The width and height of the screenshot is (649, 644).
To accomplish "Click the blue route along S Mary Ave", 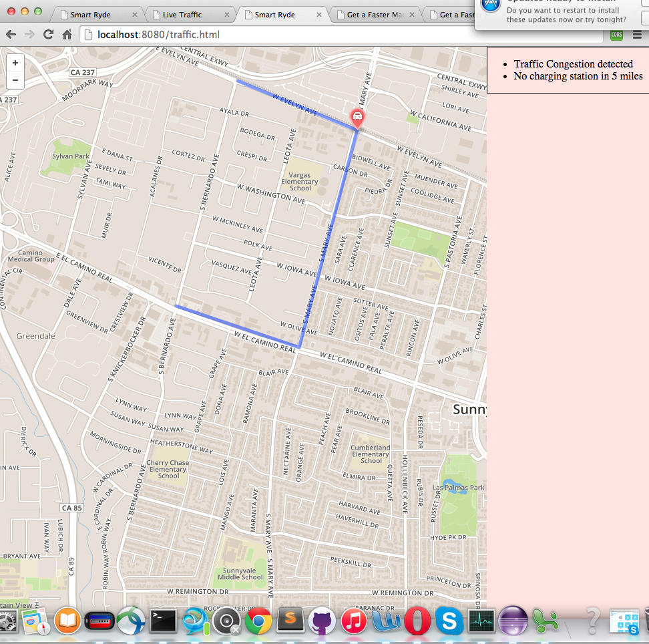I will point(327,240).
